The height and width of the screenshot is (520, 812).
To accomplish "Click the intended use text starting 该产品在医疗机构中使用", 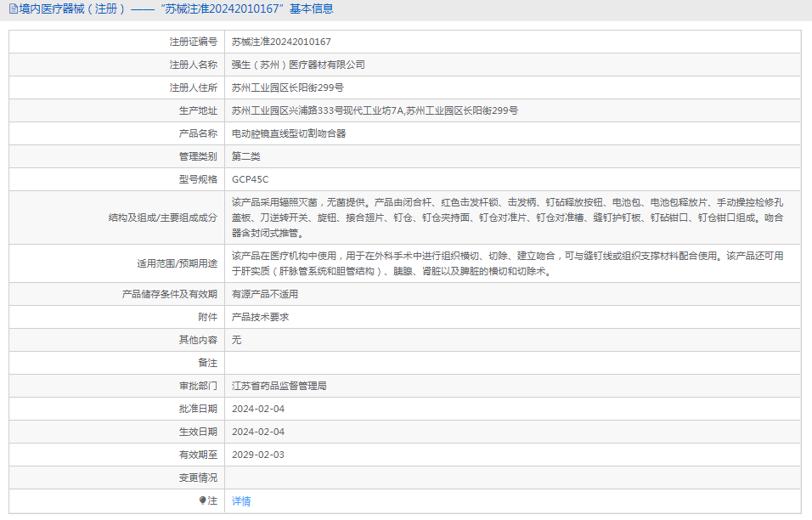I will [x=508, y=263].
